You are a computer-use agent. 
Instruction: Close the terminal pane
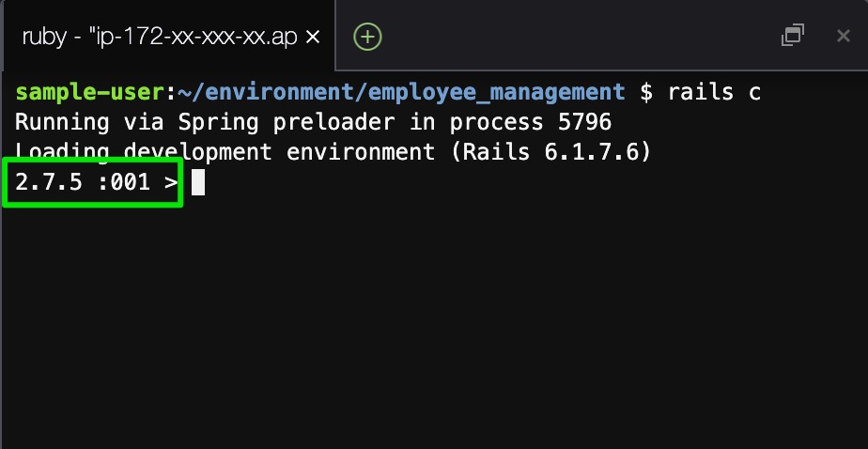(x=843, y=36)
